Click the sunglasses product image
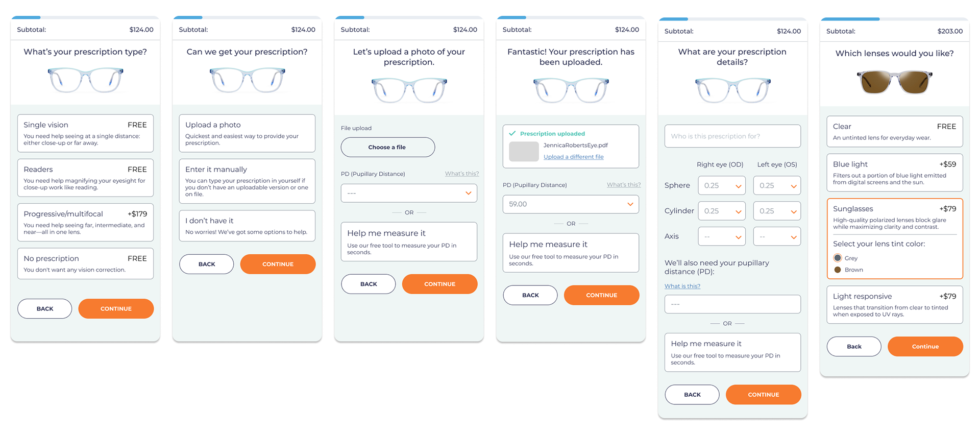Image resolution: width=980 pixels, height=434 pixels. pos(894,82)
